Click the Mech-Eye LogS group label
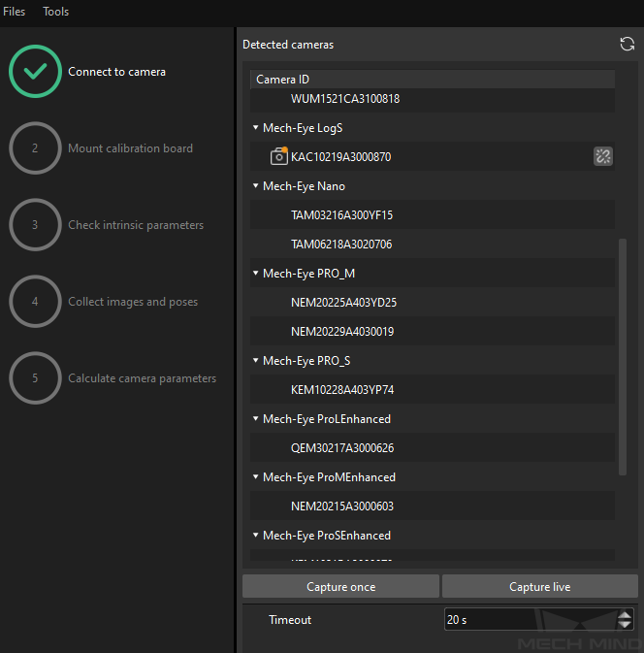This screenshot has width=644, height=653. click(303, 128)
